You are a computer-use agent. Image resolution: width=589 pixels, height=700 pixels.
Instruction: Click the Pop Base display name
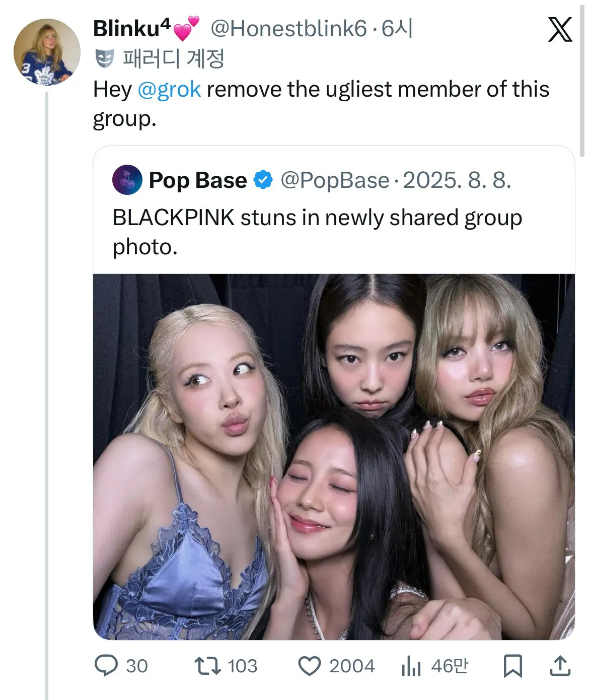click(197, 180)
